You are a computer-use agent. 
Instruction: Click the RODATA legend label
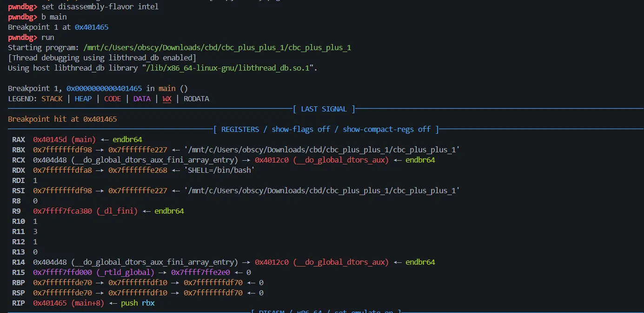(x=196, y=99)
